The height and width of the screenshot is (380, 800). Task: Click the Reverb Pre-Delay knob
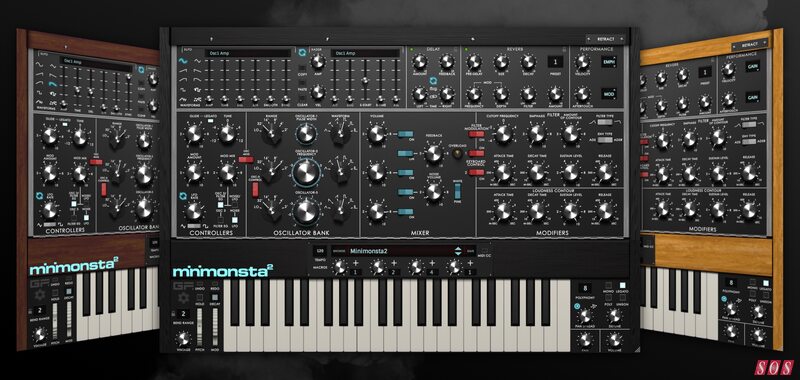click(x=474, y=62)
